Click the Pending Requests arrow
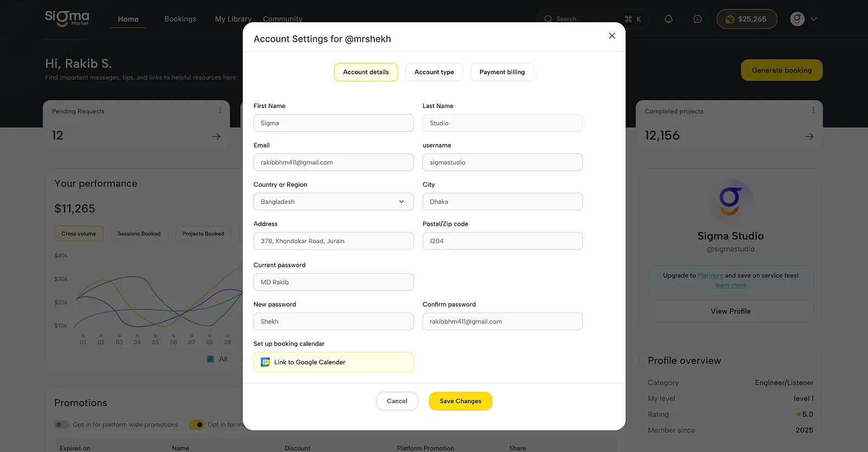The height and width of the screenshot is (452, 868). pos(216,136)
